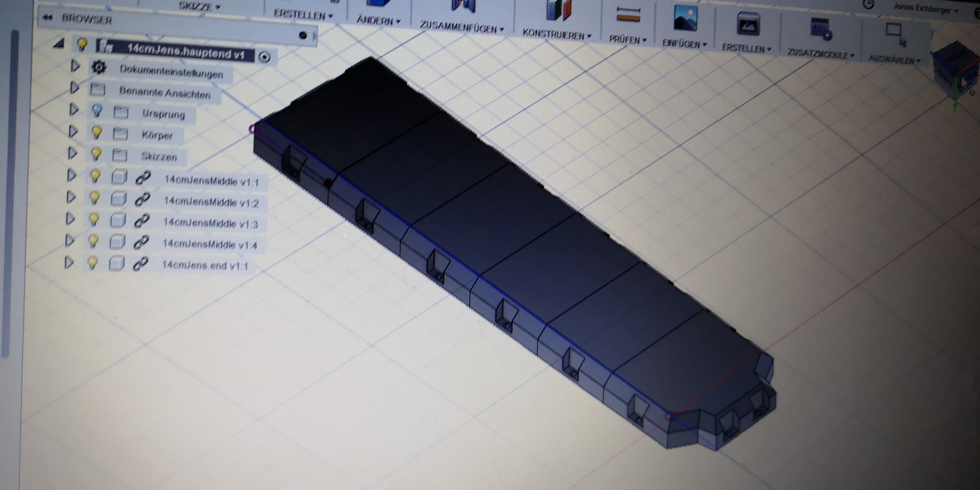Open the ZUSATZMODULE dropdown
980x490 pixels.
(x=821, y=54)
